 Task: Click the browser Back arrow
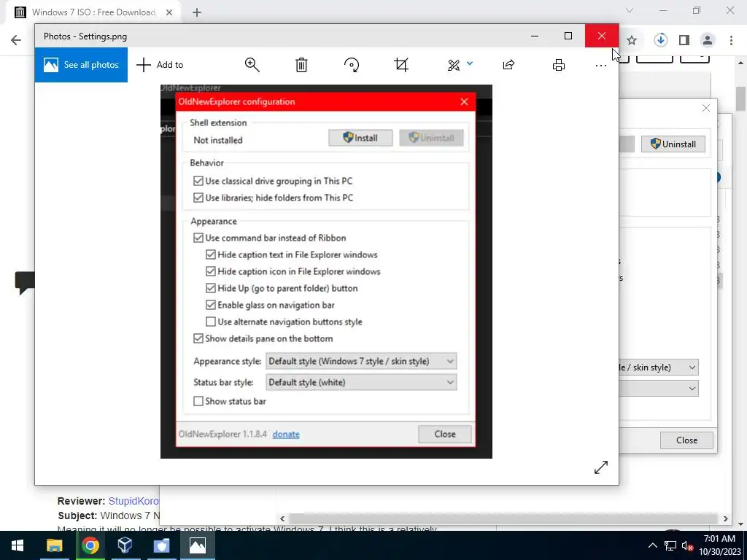16,40
